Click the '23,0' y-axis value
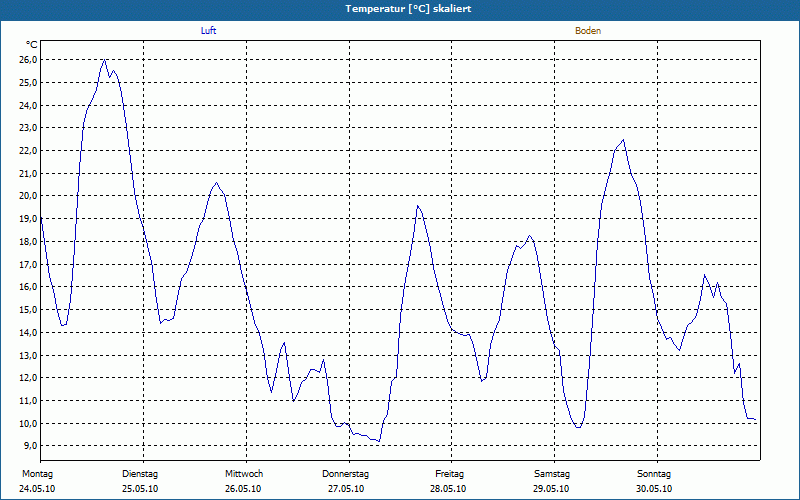The width and height of the screenshot is (800, 500). 29,128
